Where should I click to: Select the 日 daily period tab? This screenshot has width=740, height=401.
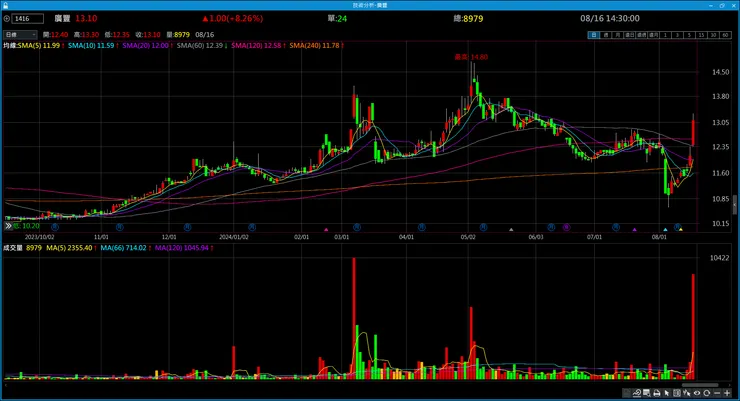tap(593, 35)
